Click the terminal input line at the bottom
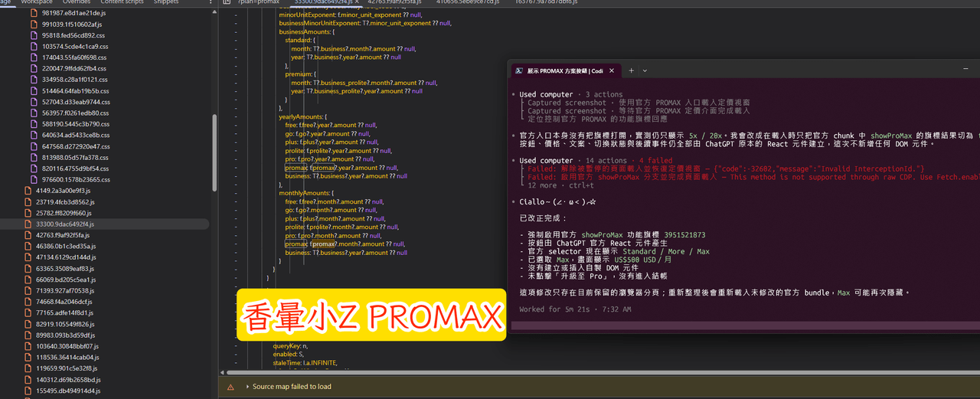Viewport: 980px width, 399px height. (745, 326)
